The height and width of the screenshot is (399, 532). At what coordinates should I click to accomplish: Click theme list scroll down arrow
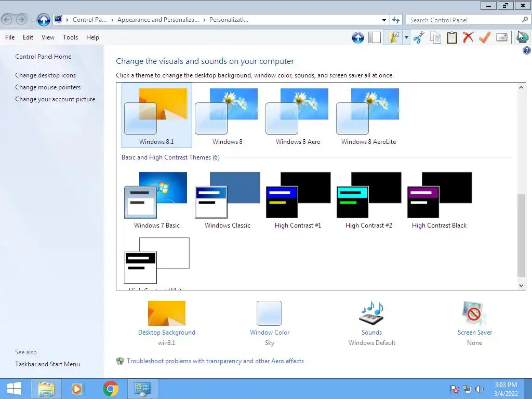coord(522,286)
